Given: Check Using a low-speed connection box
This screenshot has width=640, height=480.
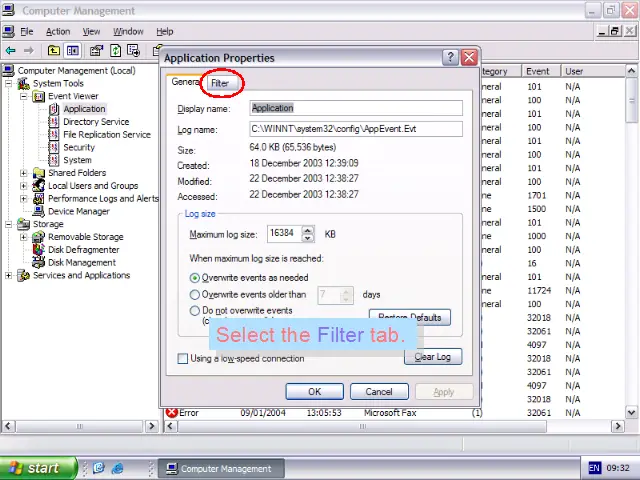Looking at the screenshot, I should [182, 358].
